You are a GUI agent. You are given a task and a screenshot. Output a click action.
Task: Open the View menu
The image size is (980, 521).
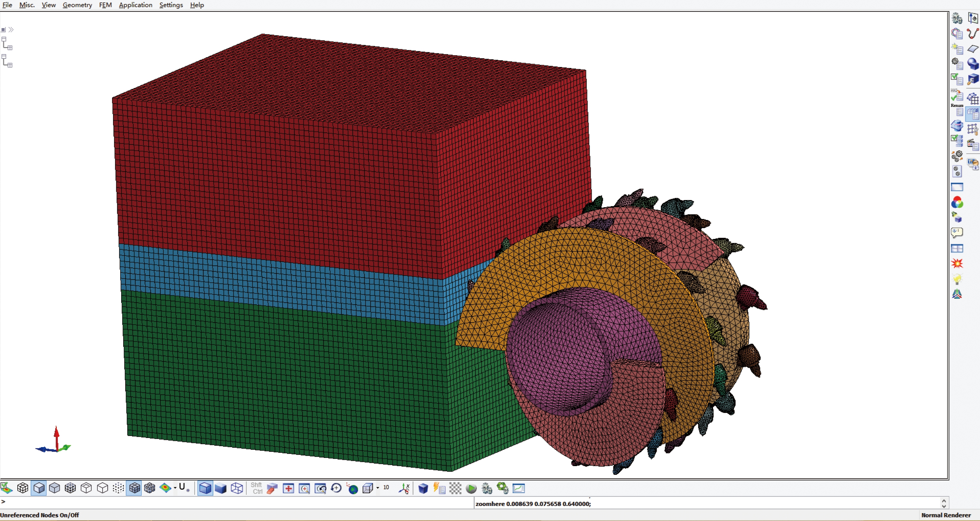coord(49,5)
